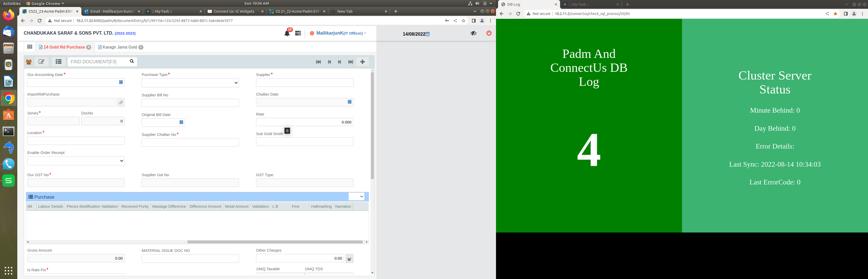Open the document list view icon
The width and height of the screenshot is (868, 279).
pyautogui.click(x=59, y=62)
